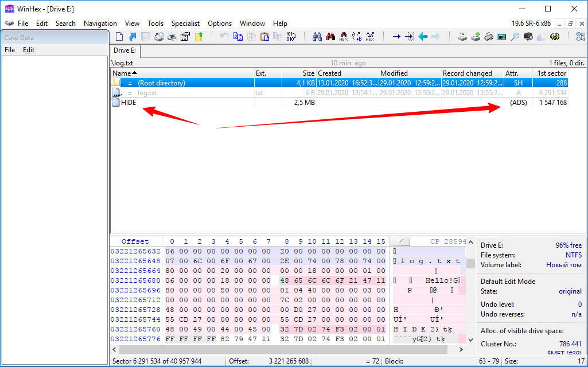The image size is (588, 367).
Task: Open the Search menu
Action: (65, 24)
